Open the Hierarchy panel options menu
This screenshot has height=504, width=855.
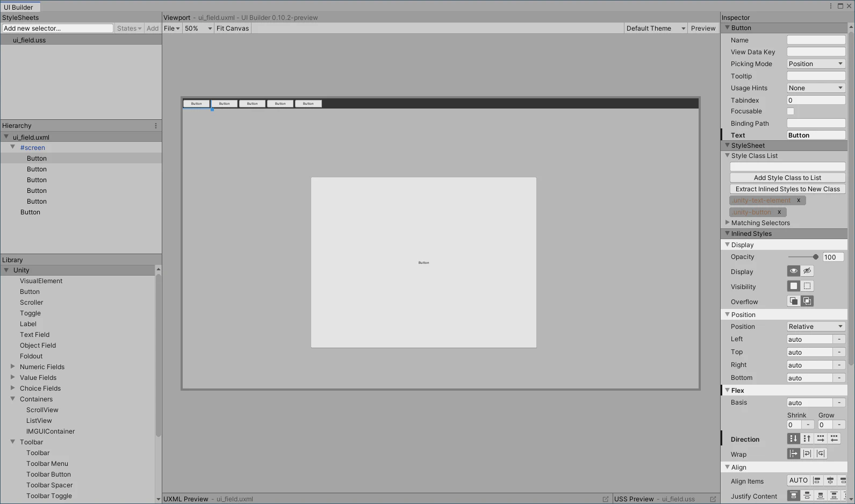point(156,126)
